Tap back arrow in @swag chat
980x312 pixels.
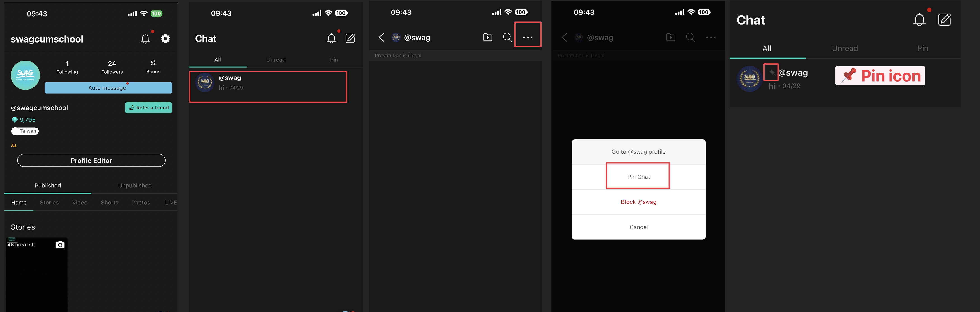(382, 37)
